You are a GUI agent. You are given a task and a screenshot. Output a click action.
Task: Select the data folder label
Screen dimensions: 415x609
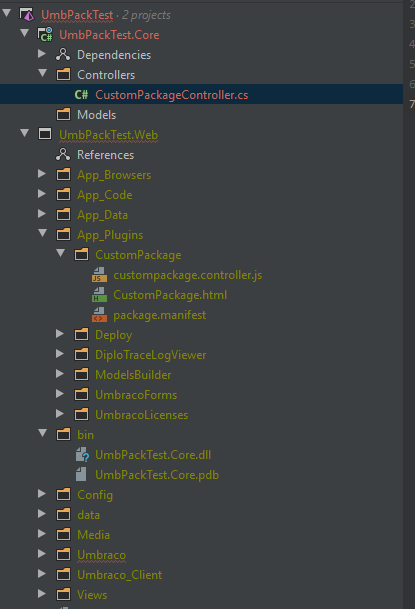click(89, 515)
